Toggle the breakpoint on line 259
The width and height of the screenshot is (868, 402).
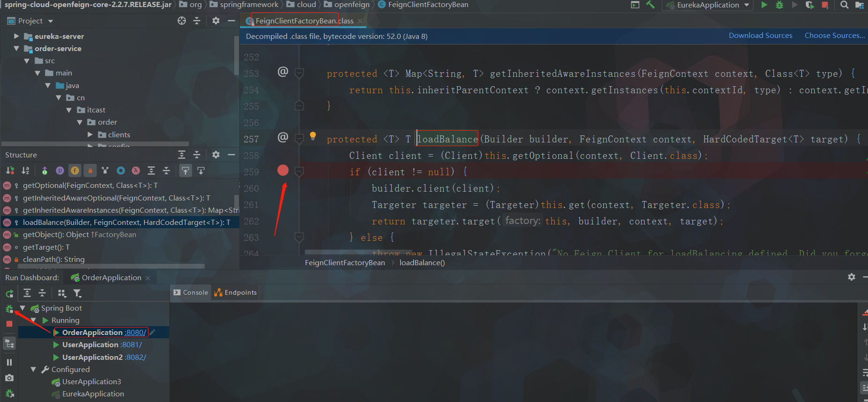pos(283,171)
